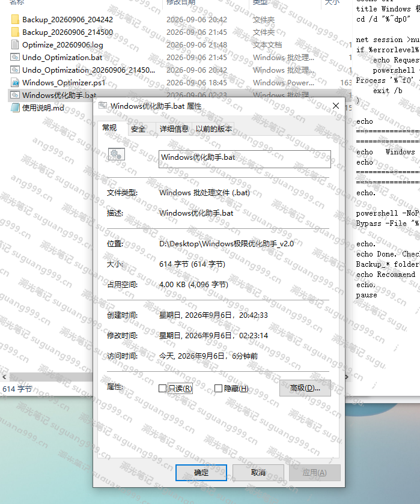
Task: Switch to the 安全 tab
Action: coord(138,129)
